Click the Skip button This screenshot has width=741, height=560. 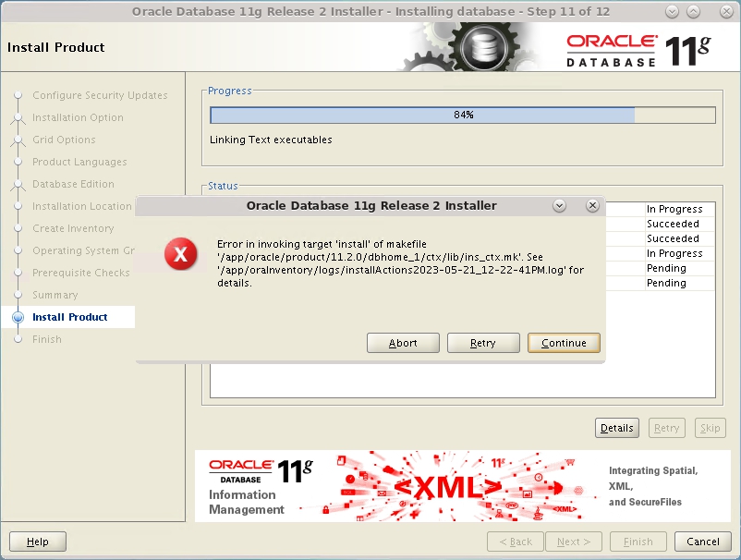pos(710,428)
